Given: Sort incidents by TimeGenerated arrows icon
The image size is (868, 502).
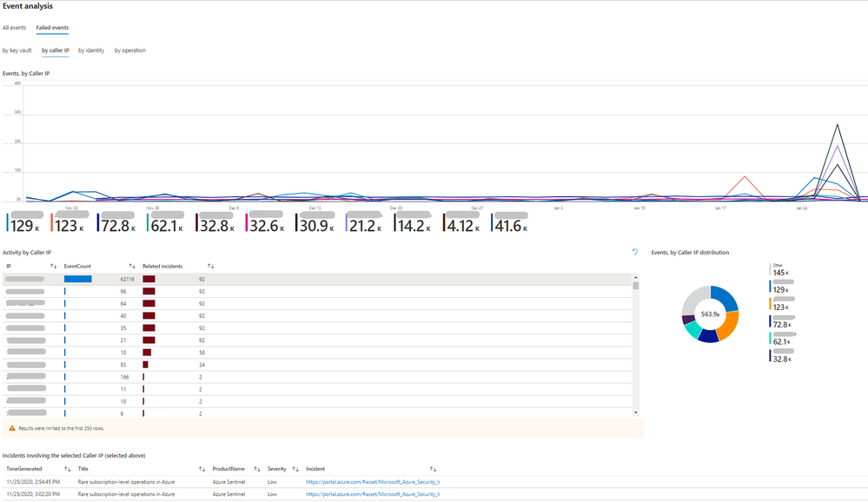Looking at the screenshot, I should (x=67, y=469).
